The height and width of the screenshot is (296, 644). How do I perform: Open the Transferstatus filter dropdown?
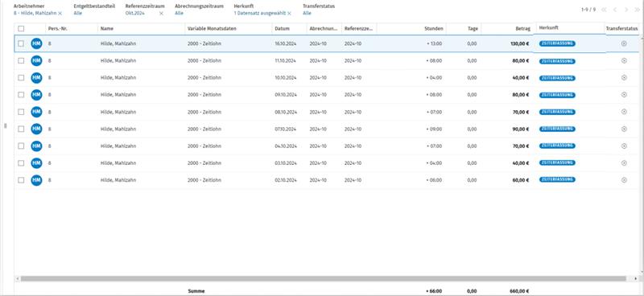[x=307, y=14]
